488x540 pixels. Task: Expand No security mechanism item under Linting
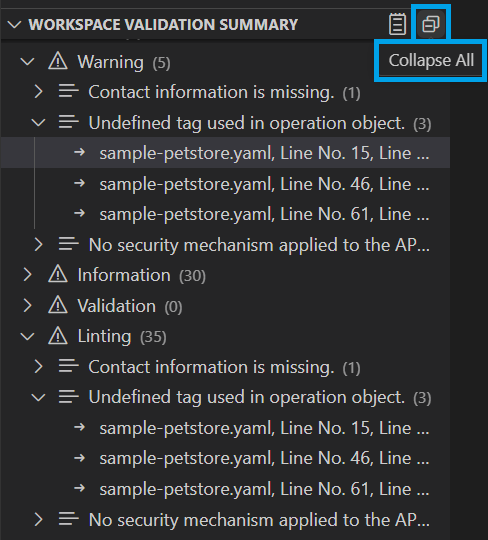(39, 519)
